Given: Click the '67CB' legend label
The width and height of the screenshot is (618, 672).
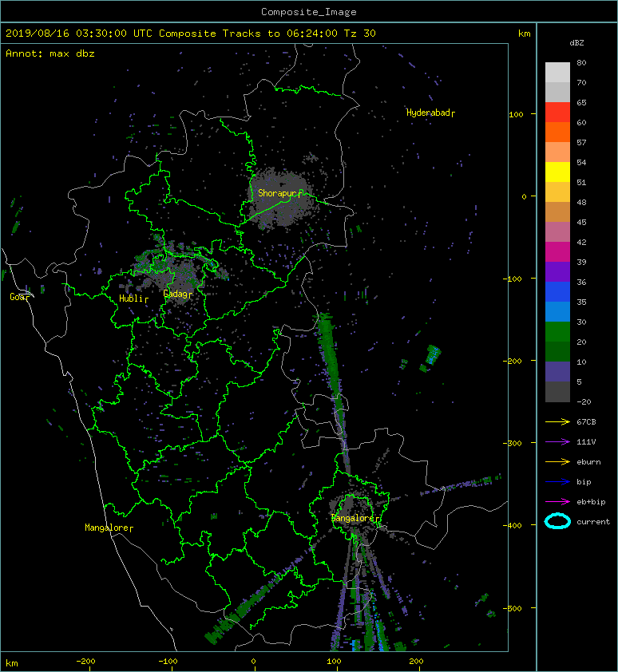Looking at the screenshot, I should (x=586, y=421).
